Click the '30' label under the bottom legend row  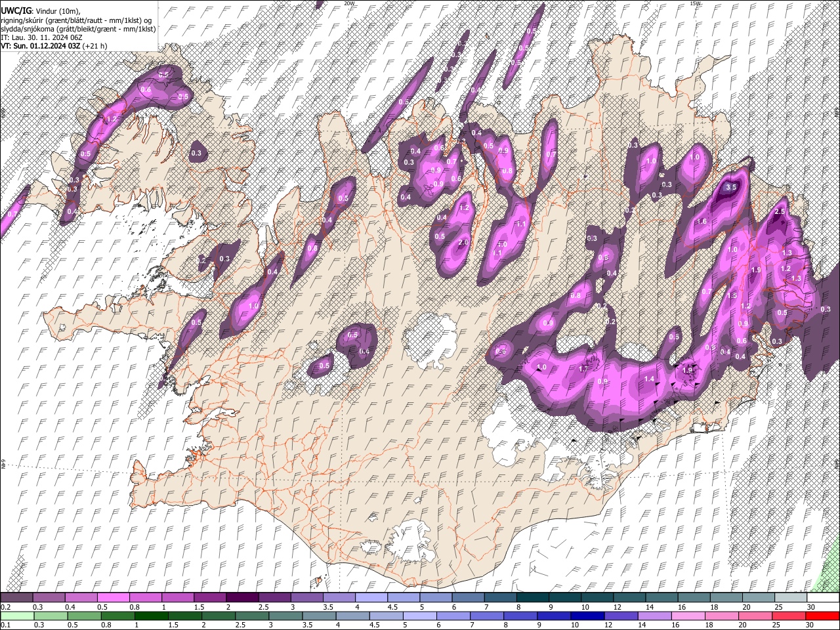pos(811,625)
